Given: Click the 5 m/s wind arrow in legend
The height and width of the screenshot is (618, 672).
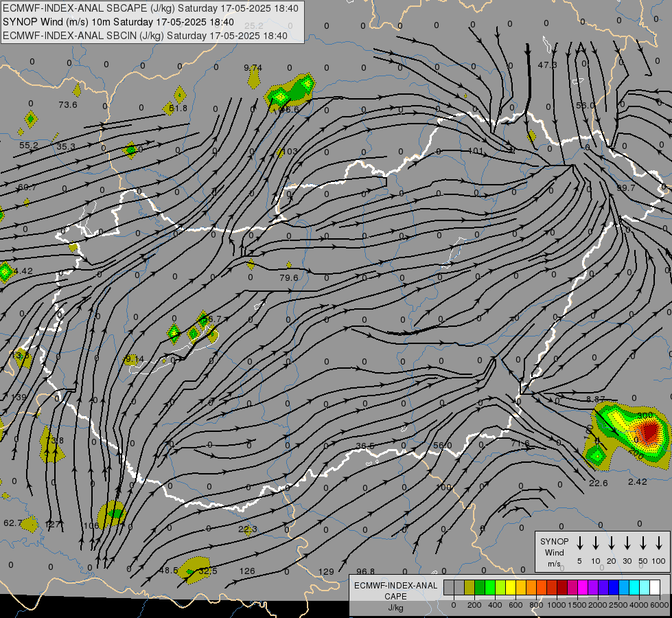Looking at the screenshot, I should pos(580,543).
